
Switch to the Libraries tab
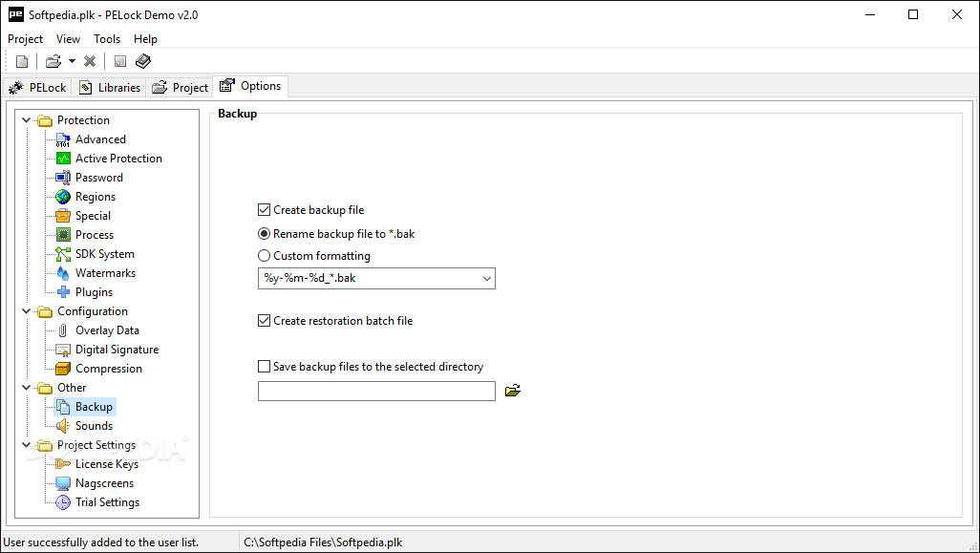110,88
